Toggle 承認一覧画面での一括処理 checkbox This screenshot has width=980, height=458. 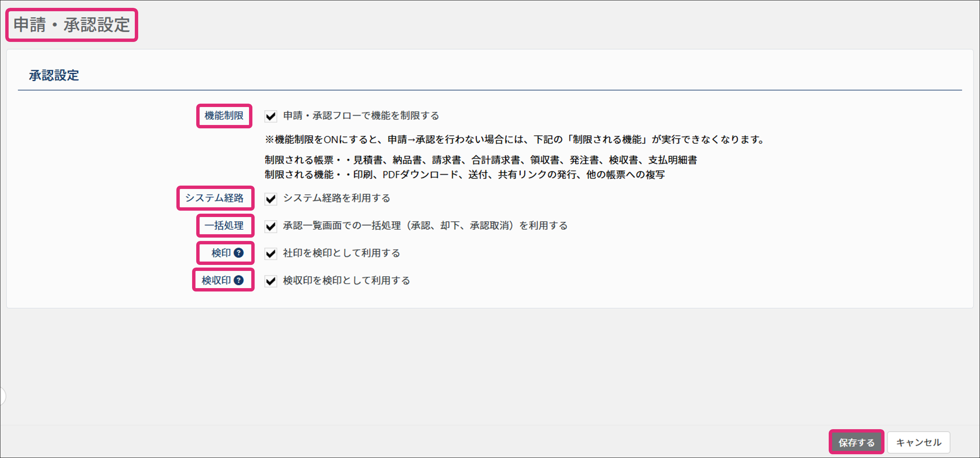pos(270,226)
